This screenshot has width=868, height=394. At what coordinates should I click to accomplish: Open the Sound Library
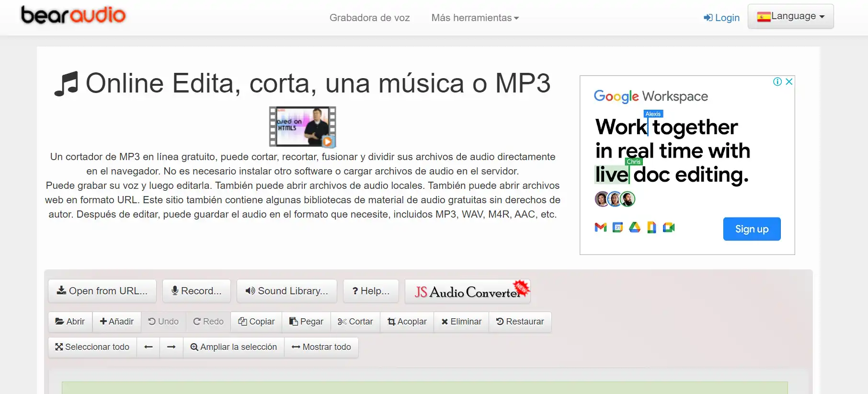pyautogui.click(x=286, y=291)
